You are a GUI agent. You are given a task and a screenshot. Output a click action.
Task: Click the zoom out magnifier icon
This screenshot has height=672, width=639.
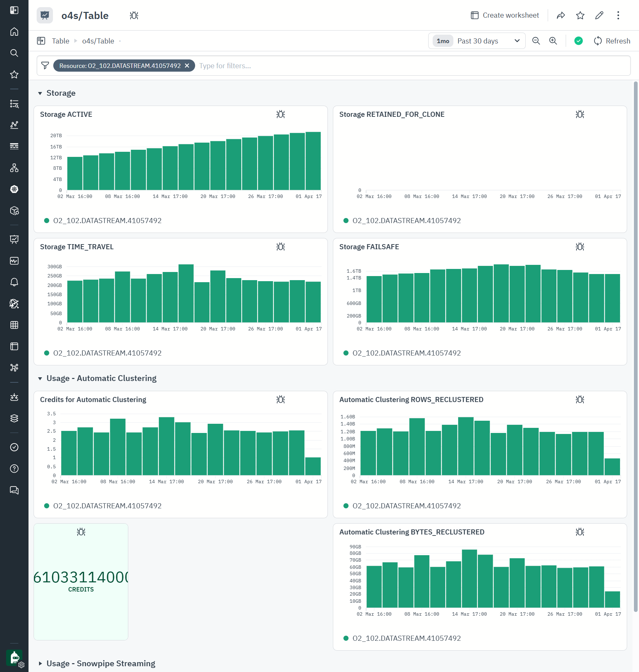(x=536, y=41)
